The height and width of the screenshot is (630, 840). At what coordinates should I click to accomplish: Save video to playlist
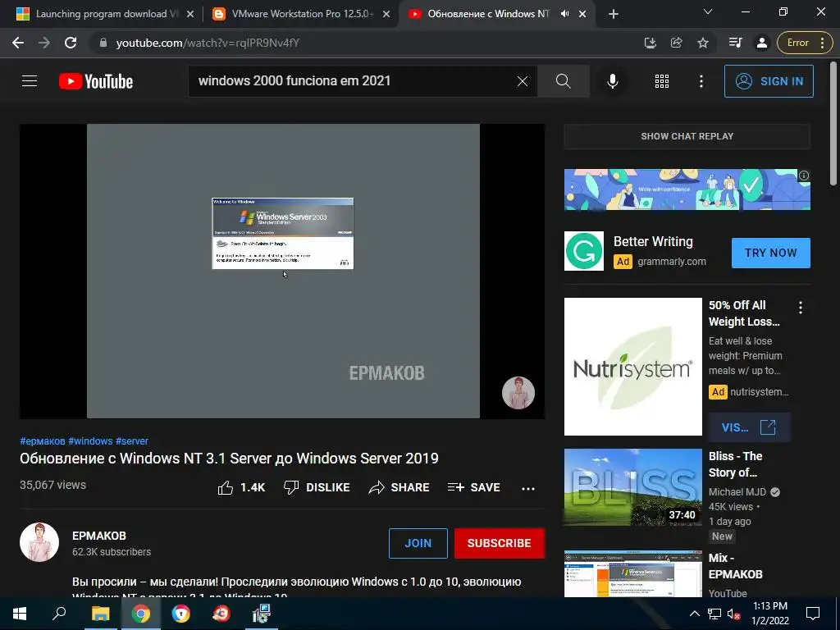point(473,487)
